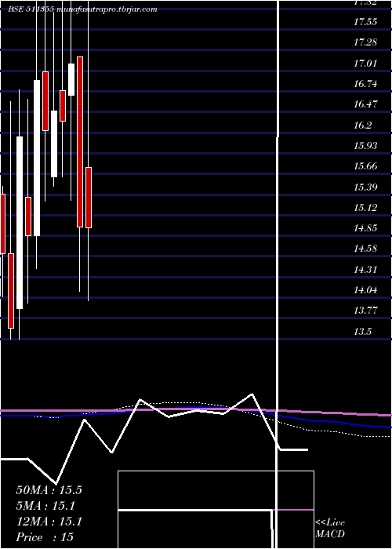Click the 15.39 price axis label
This screenshot has height=549, width=392.
tap(365, 187)
